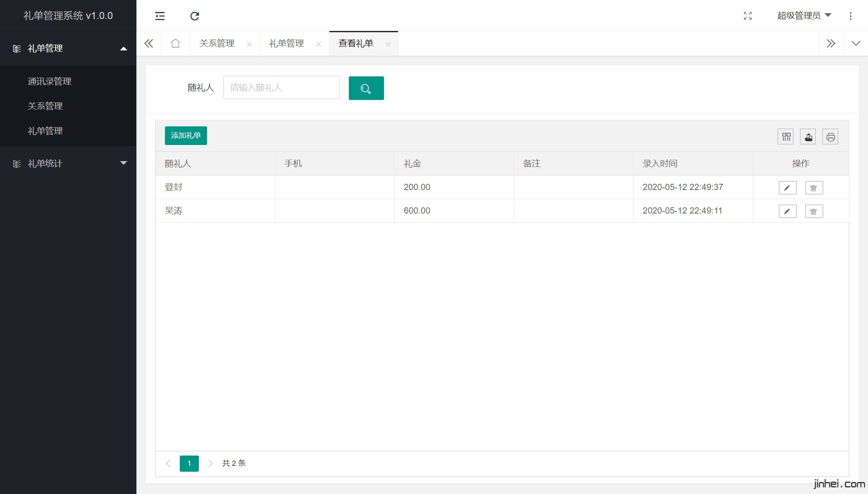Select the 查看礼单 tab
Screen dimensions: 868x494
(356, 43)
